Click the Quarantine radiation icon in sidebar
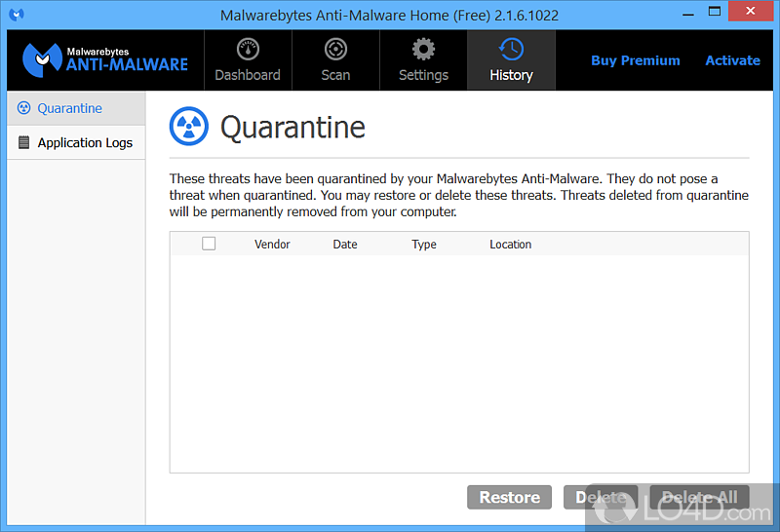The image size is (780, 532). 23,108
